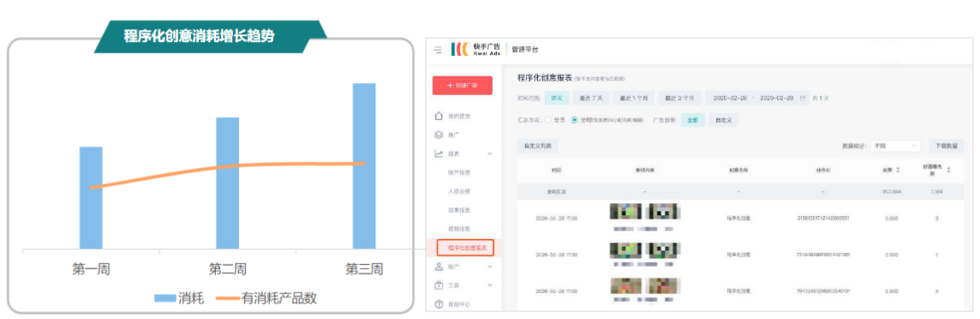This screenshot has width=980, height=319.
Task: Click creative ID starting with 7749
Action: pos(823,255)
